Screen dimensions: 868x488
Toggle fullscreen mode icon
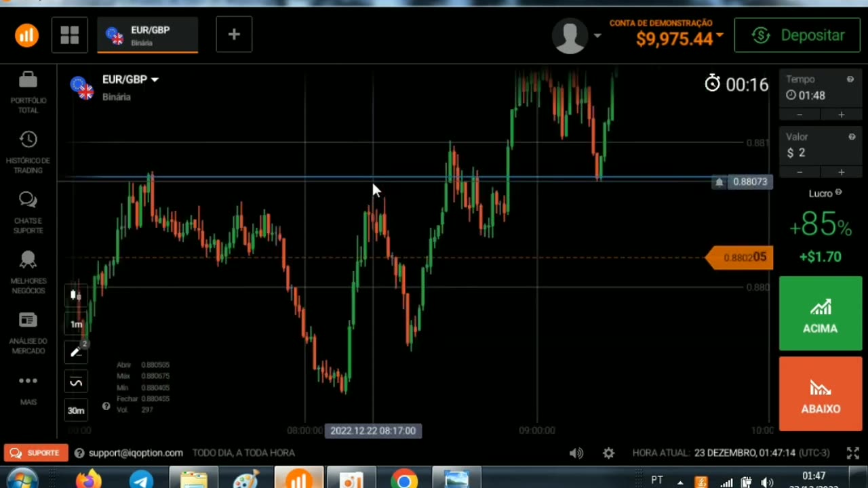click(x=853, y=453)
